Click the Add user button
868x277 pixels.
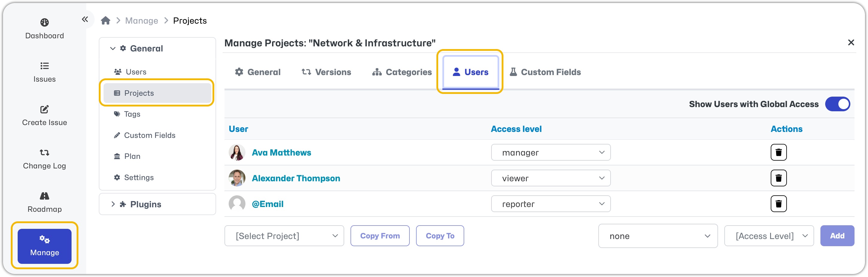[x=837, y=236]
